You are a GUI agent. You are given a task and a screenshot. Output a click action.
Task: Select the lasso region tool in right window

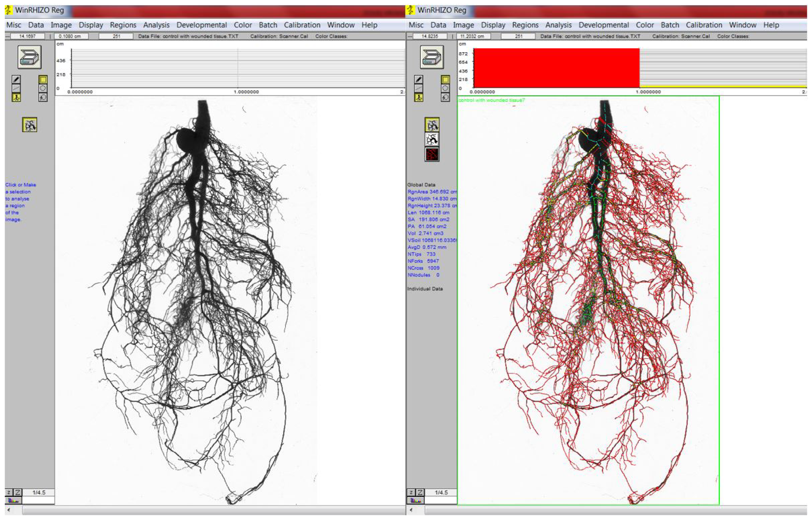click(445, 97)
